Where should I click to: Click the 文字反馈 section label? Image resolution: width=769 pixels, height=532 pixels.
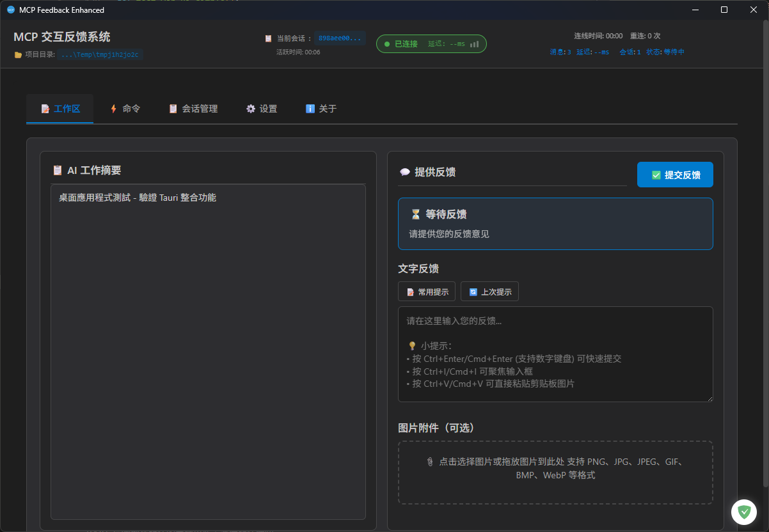coord(418,269)
